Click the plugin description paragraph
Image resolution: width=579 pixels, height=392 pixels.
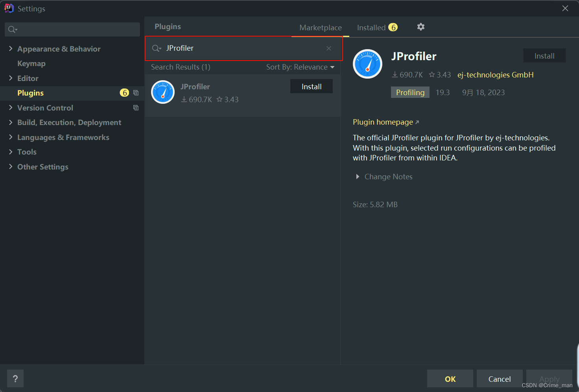pos(454,148)
